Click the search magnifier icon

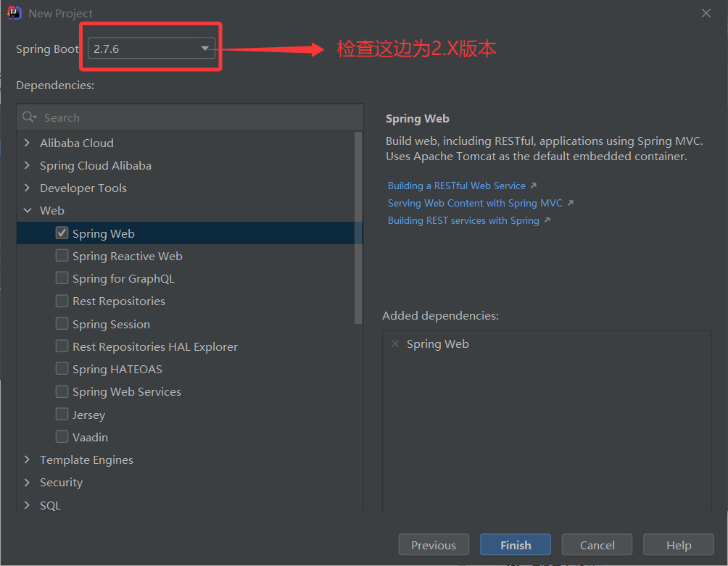(x=29, y=117)
